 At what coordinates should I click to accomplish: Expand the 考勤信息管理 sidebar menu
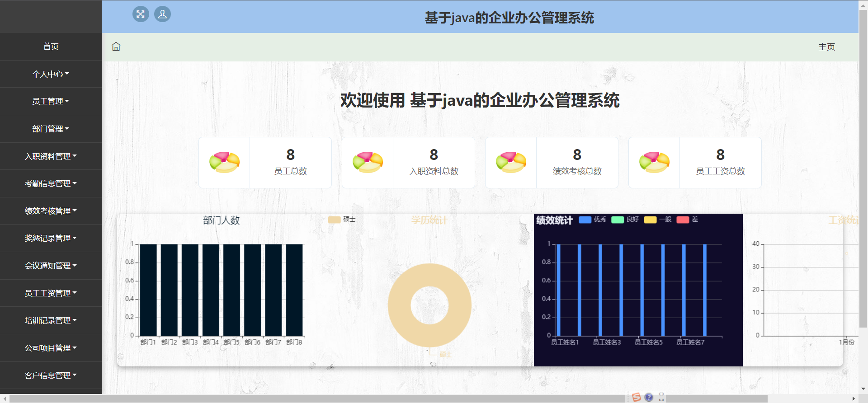coord(51,183)
